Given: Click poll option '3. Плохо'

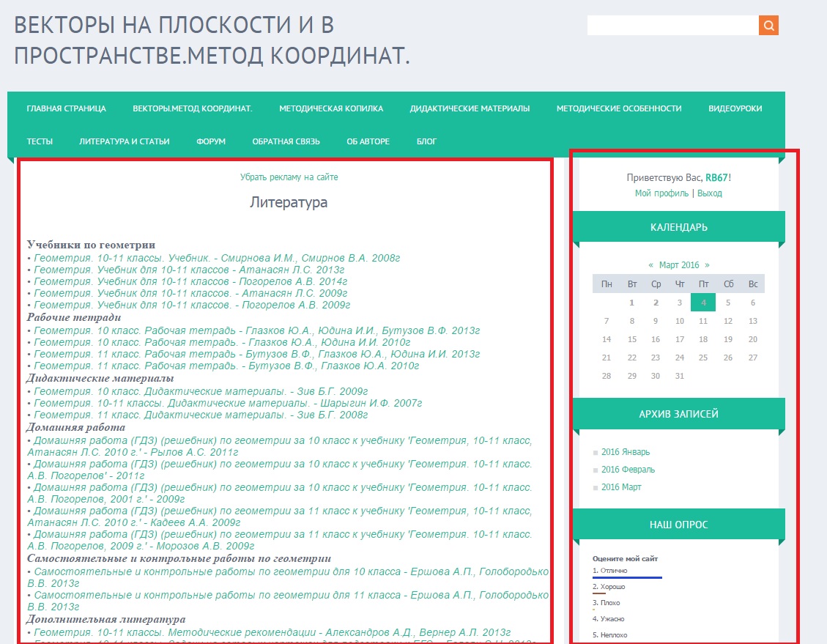Looking at the screenshot, I should tap(606, 603).
